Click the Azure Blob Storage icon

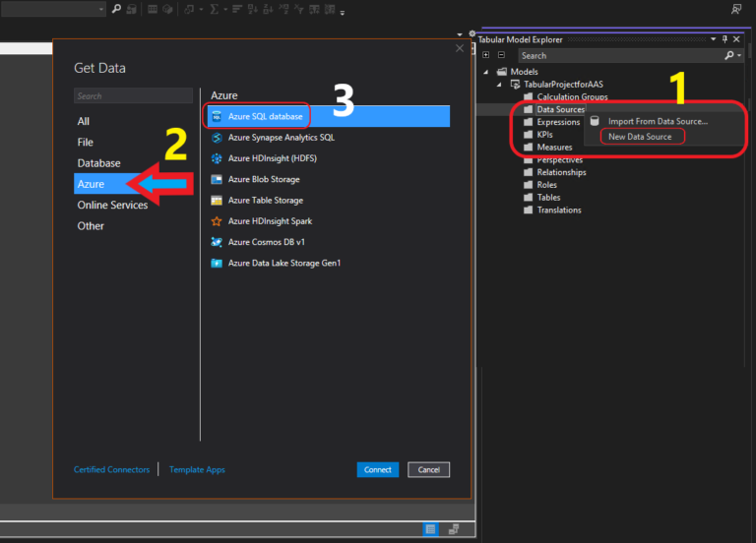(217, 179)
